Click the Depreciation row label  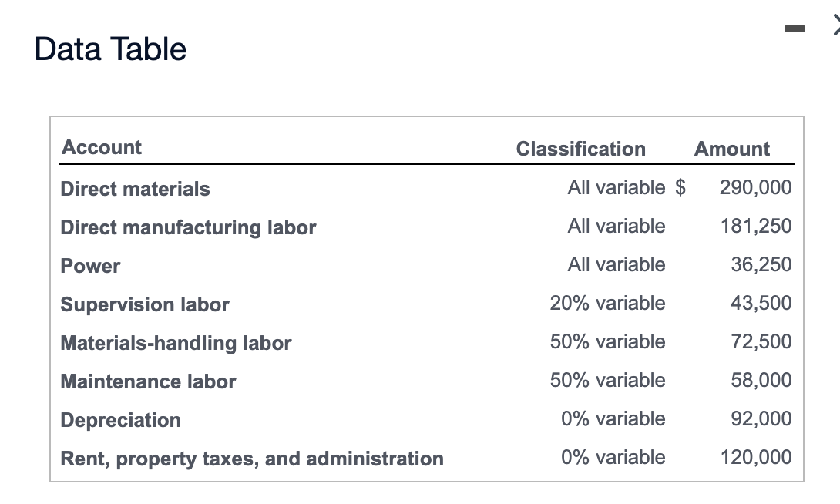coord(120,420)
